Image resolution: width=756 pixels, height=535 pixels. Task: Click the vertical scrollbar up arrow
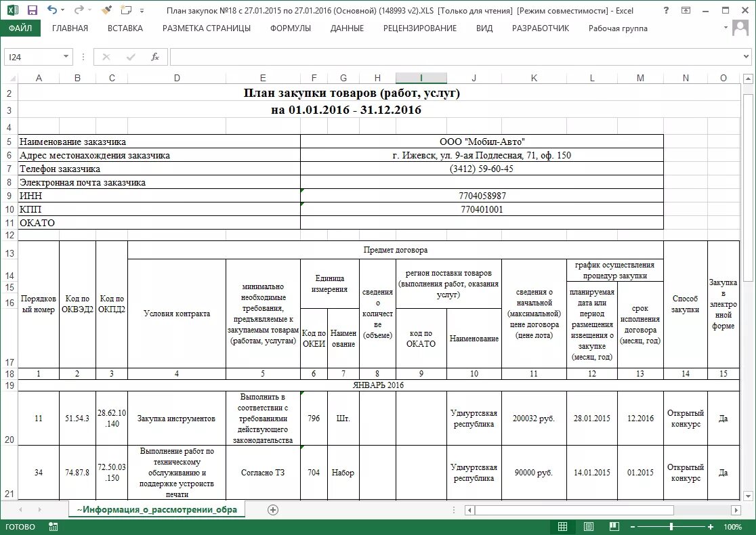[748, 78]
